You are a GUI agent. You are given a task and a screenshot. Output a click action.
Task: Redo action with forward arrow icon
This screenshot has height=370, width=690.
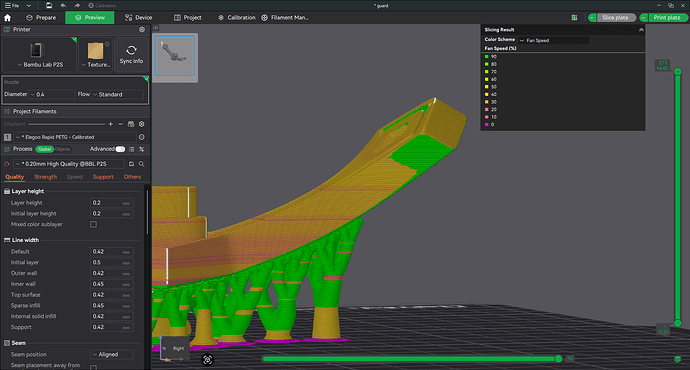click(77, 5)
